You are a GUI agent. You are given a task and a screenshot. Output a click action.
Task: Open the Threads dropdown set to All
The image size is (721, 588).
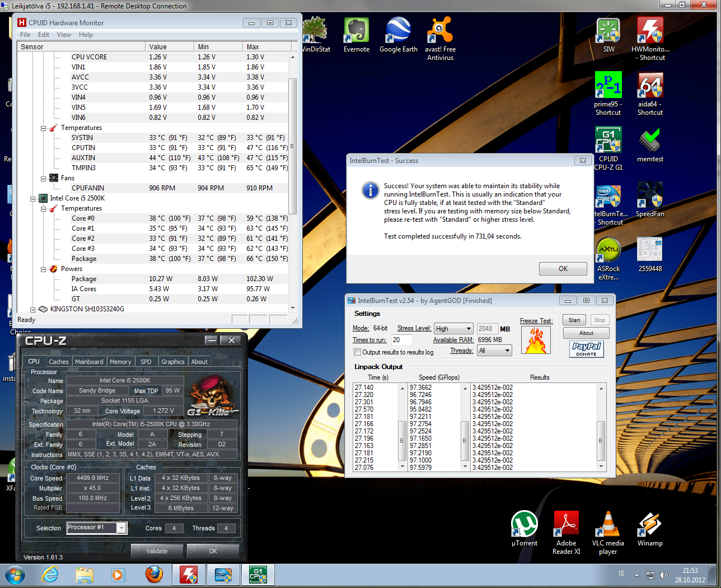point(494,351)
